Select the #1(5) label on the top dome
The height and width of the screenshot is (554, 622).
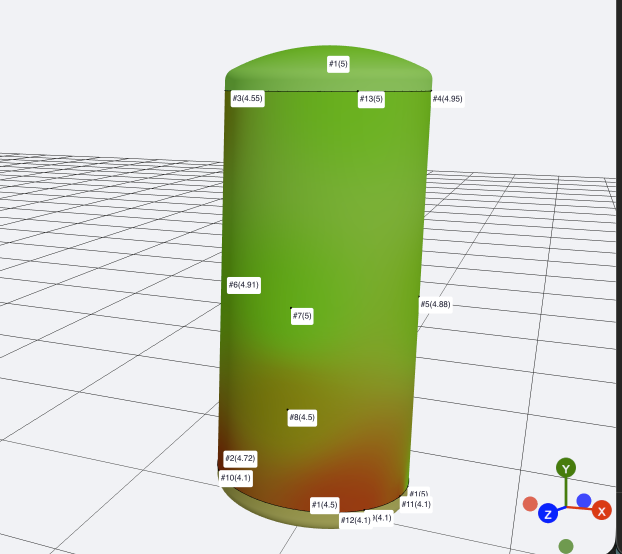(338, 64)
